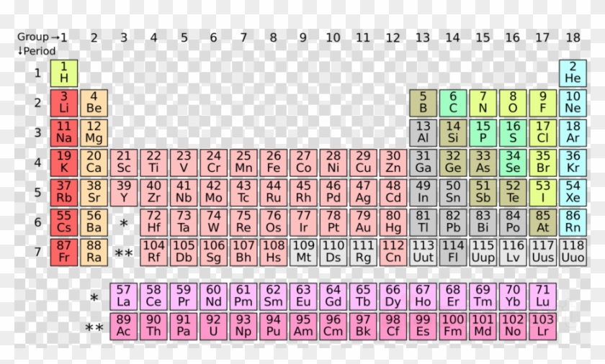Click the Copper (Cu) cell

(x=363, y=163)
